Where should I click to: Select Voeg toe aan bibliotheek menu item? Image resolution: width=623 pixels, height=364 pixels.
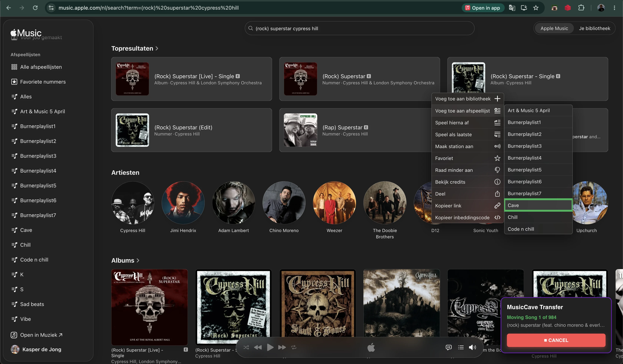click(467, 99)
